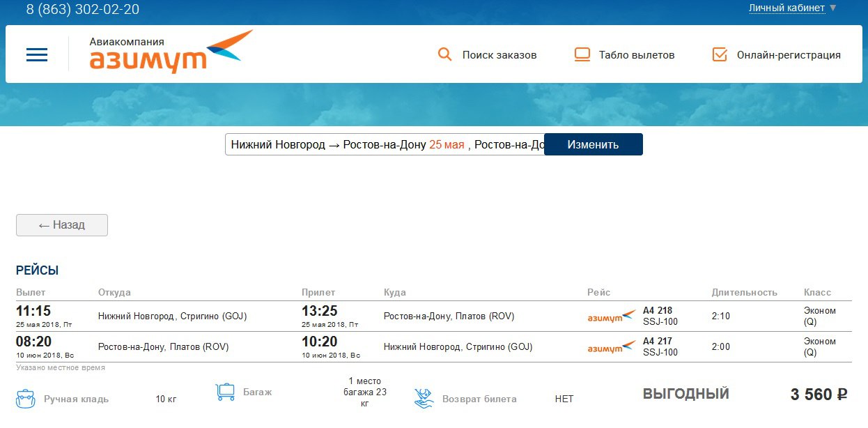Open Поиск заказов menu item

(x=499, y=55)
